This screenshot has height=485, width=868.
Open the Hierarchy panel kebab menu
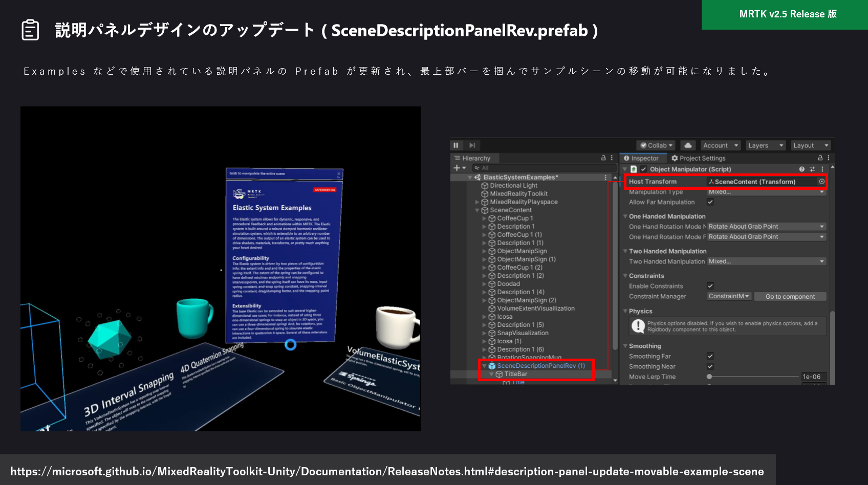[612, 158]
